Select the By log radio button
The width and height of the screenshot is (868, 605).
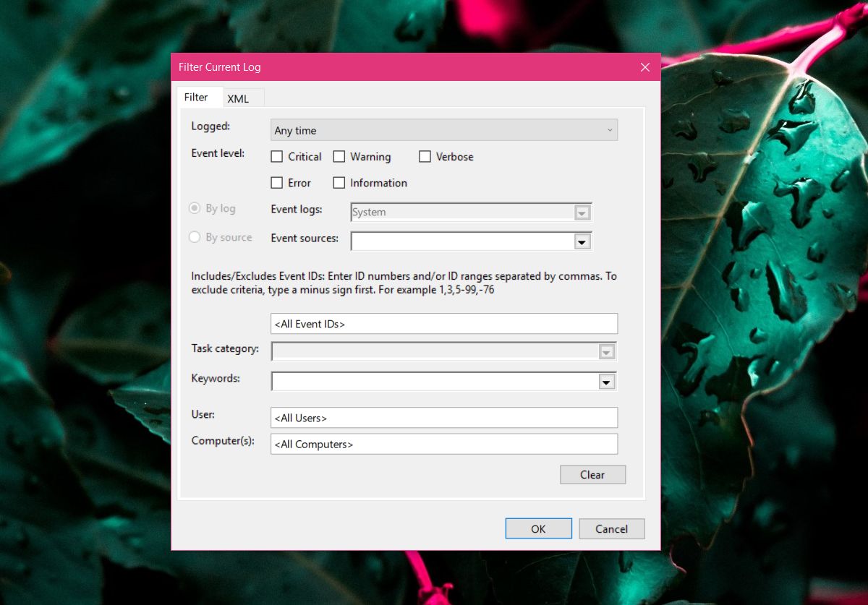click(194, 208)
